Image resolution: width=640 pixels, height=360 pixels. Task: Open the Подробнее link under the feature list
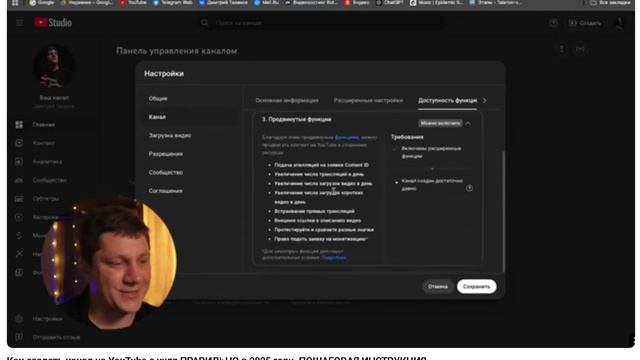click(334, 258)
